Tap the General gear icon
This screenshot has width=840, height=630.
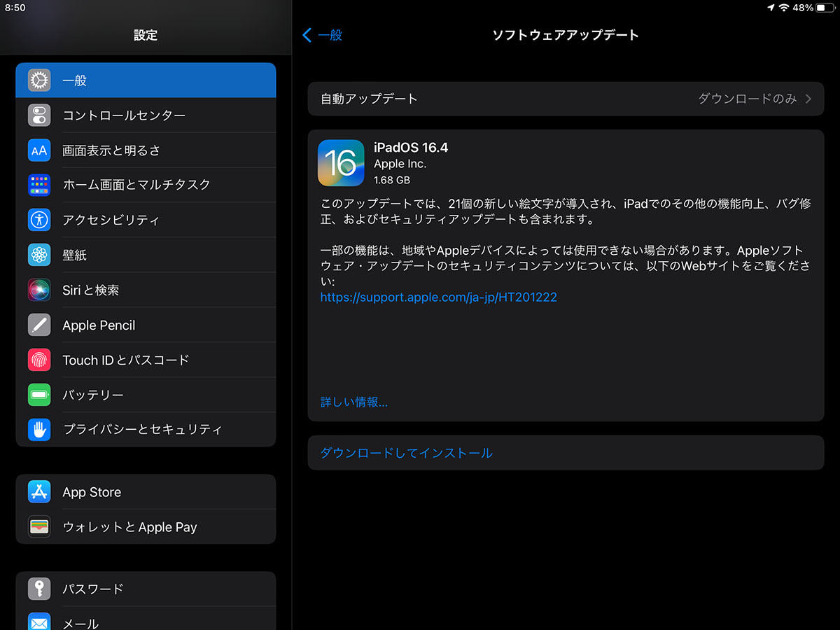tap(39, 80)
